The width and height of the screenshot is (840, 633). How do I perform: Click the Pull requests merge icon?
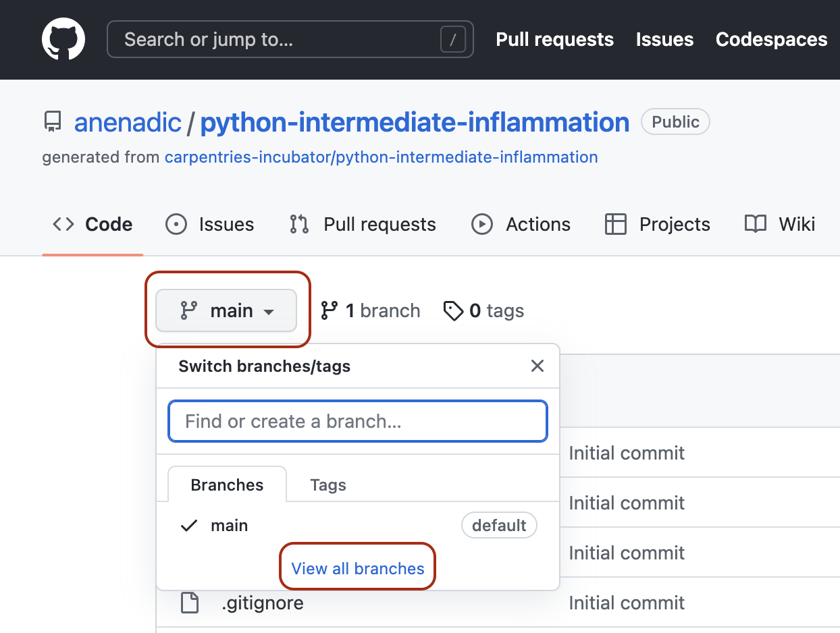coord(299,224)
